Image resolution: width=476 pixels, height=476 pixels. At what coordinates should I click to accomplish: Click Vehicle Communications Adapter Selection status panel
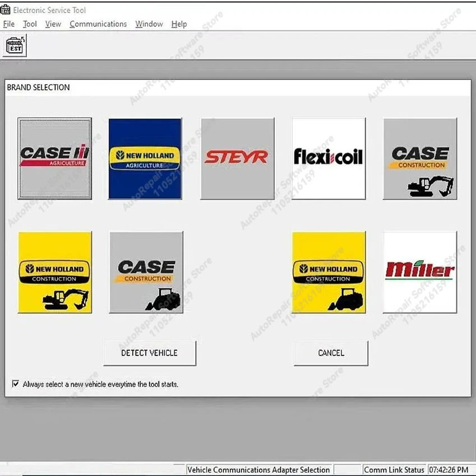[x=259, y=470]
